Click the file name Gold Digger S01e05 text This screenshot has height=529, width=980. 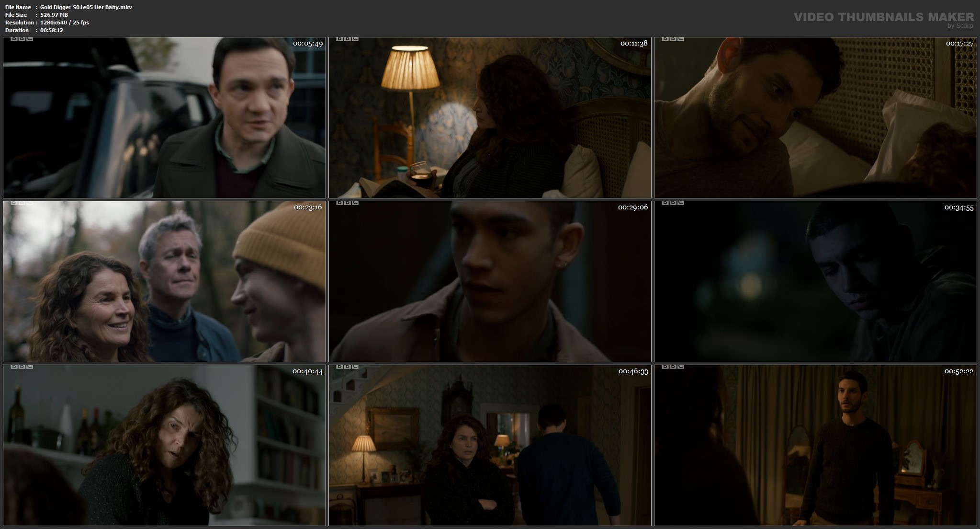coord(86,7)
